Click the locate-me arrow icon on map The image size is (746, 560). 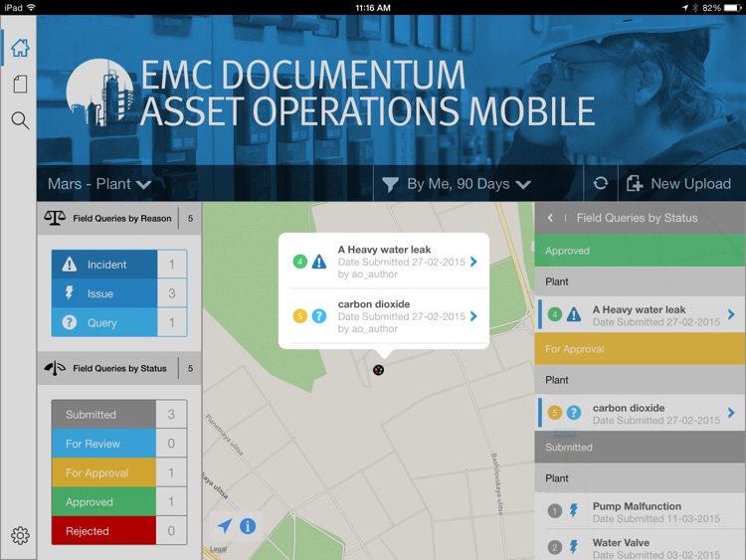[224, 526]
